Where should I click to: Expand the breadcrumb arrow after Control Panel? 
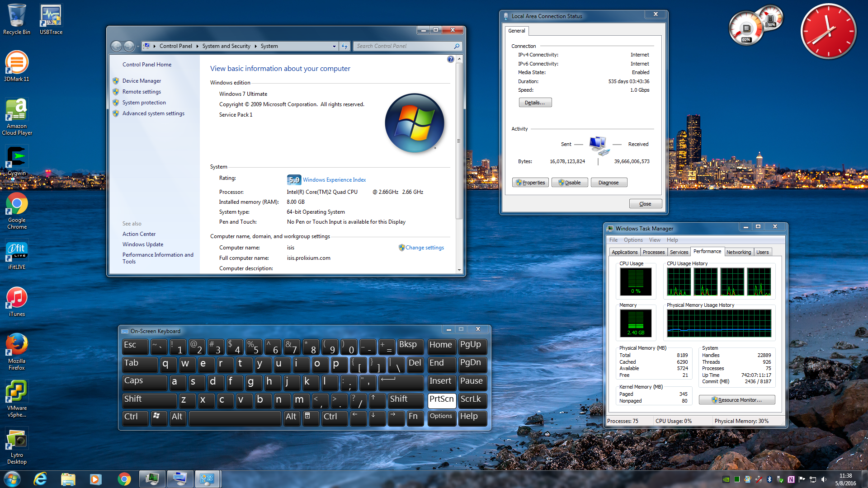click(197, 46)
